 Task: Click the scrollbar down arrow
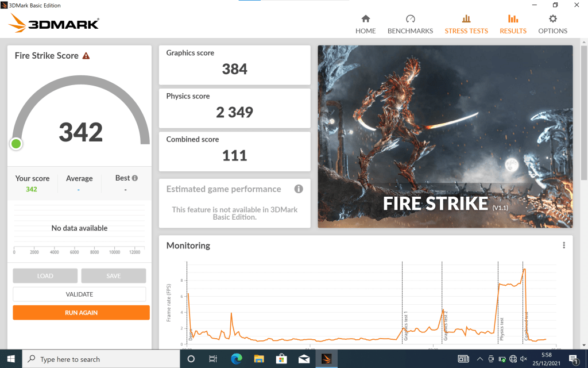coord(583,345)
